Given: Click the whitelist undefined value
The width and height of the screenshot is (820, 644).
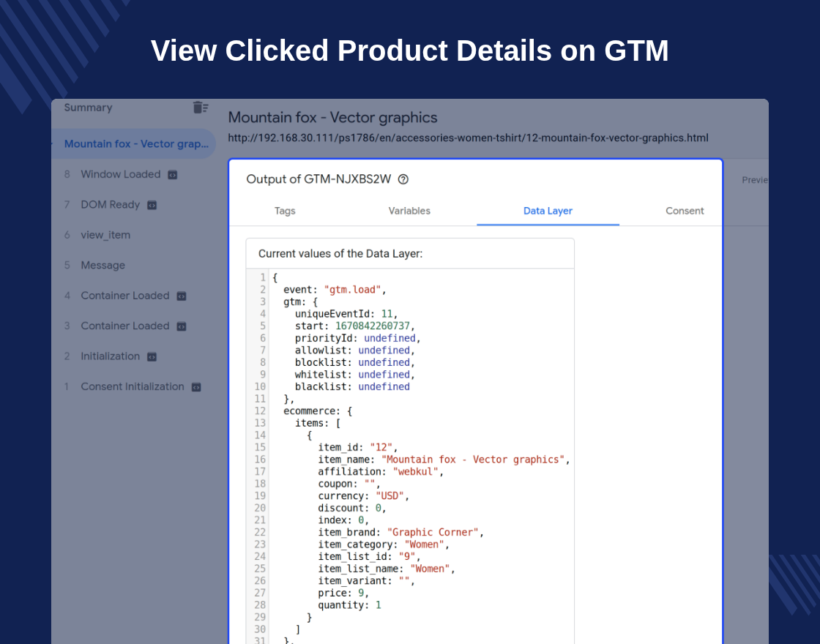Looking at the screenshot, I should pyautogui.click(x=384, y=375).
